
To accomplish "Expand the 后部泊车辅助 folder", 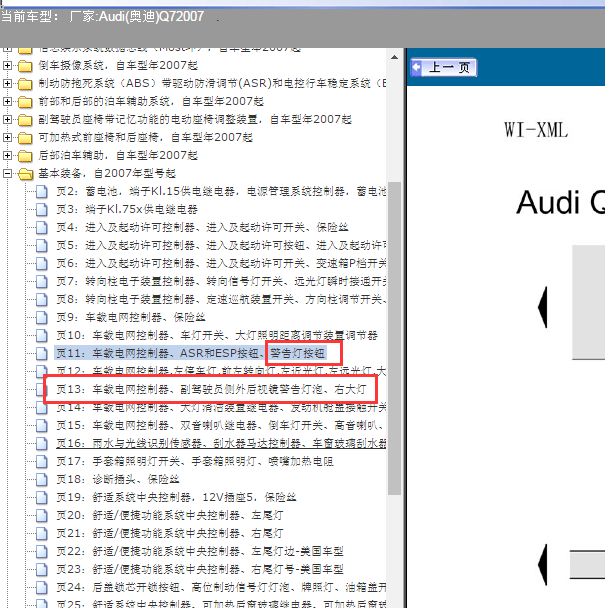I will pos(7,155).
